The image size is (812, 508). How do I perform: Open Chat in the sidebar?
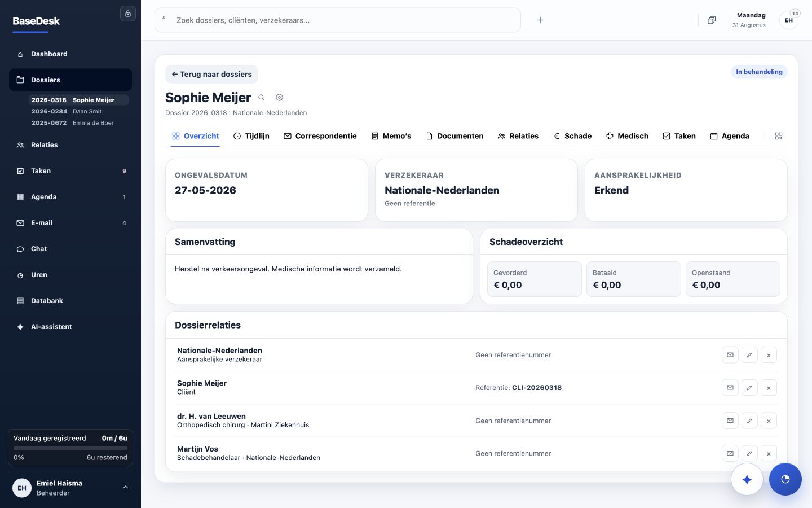click(70, 249)
